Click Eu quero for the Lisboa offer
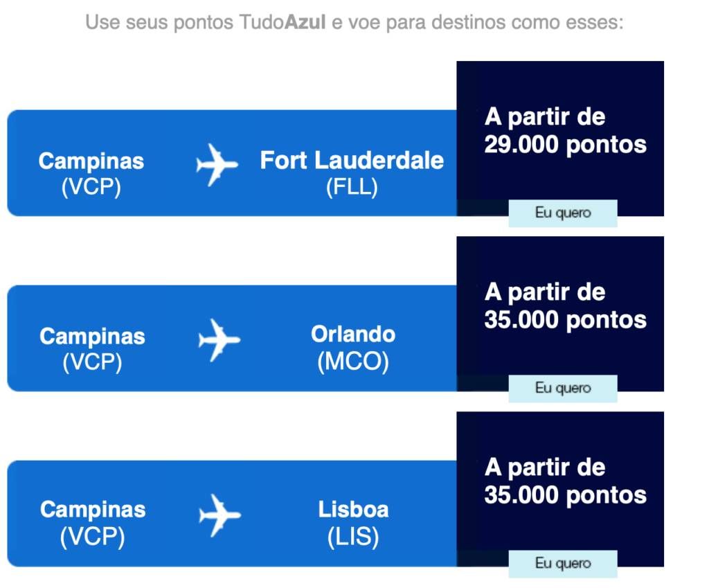Screen dimensions: 709x588 [x=563, y=564]
